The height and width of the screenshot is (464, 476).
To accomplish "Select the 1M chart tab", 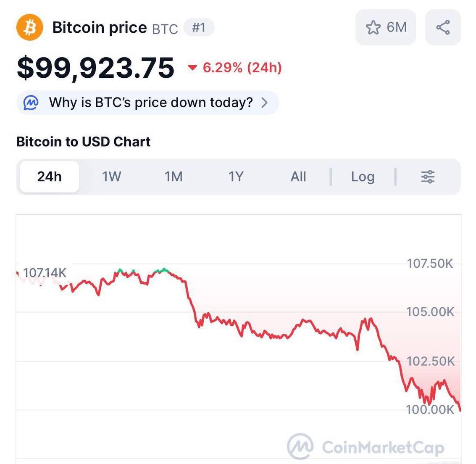I will pos(174,177).
